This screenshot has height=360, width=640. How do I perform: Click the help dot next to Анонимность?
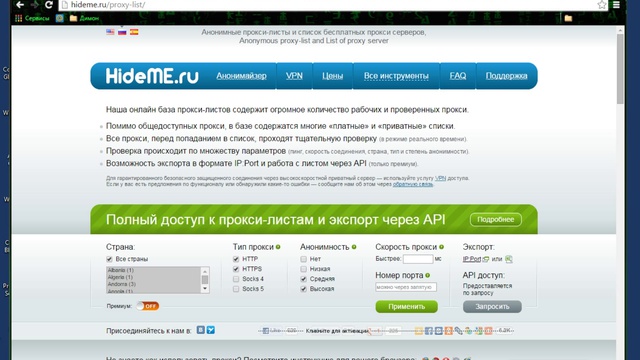(x=354, y=247)
